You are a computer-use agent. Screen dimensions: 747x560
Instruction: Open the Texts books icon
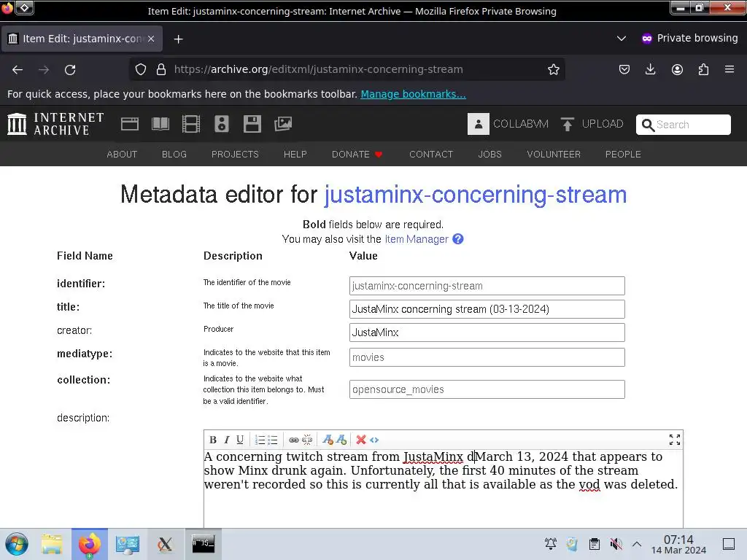(160, 124)
